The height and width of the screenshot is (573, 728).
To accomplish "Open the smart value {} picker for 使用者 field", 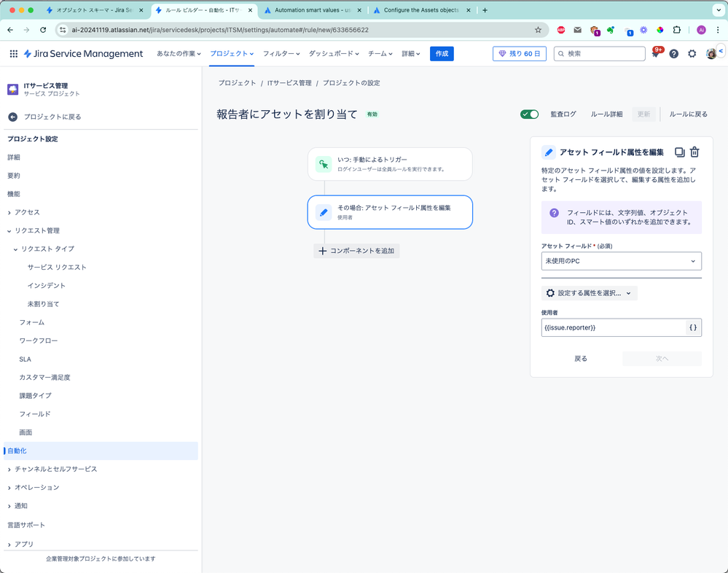I will coord(692,327).
